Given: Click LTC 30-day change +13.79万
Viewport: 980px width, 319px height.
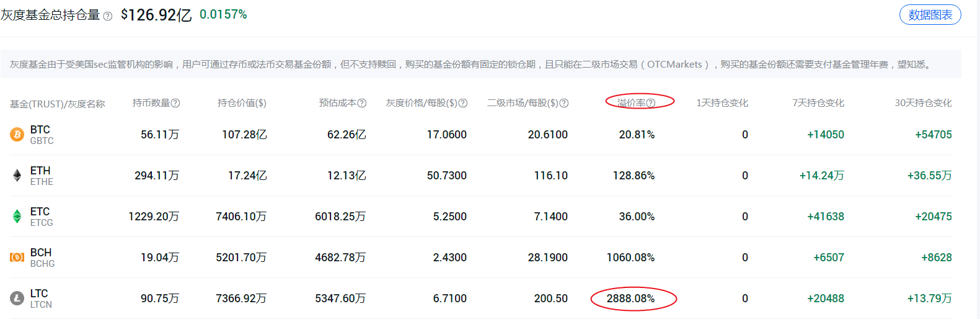Looking at the screenshot, I should tap(930, 299).
